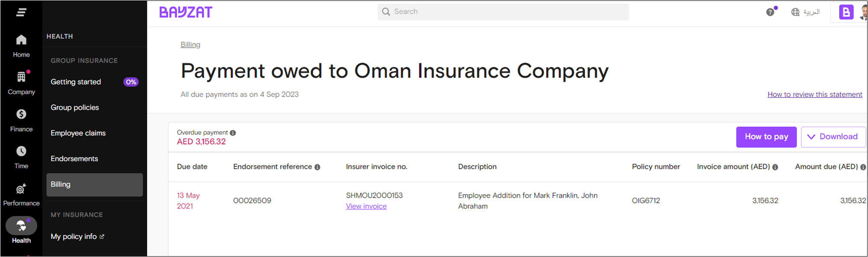Select the Health umbrella icon

click(21, 225)
